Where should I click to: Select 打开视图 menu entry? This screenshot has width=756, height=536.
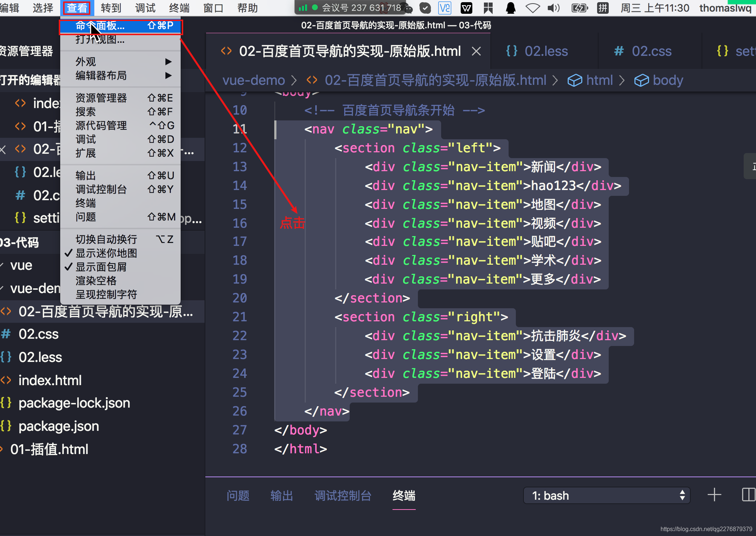tap(121, 39)
